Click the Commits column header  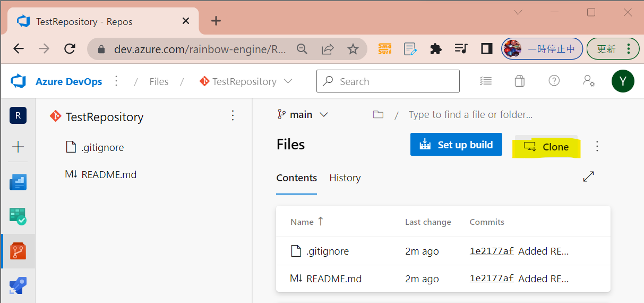click(487, 222)
